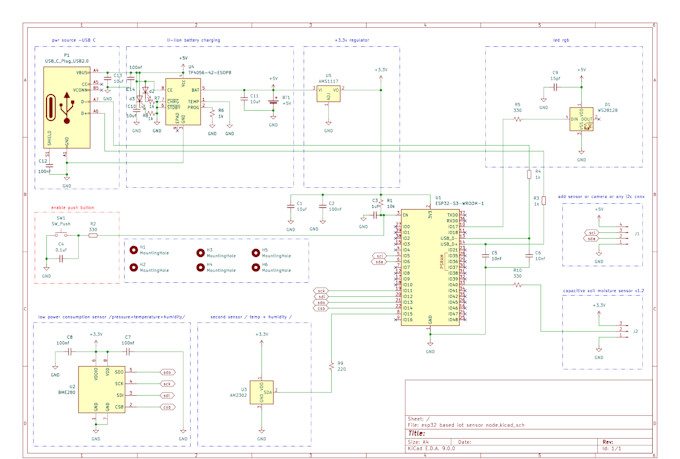The width and height of the screenshot is (680, 459).
Task: Select the BME280 sensor symbol U2
Action: 101,390
